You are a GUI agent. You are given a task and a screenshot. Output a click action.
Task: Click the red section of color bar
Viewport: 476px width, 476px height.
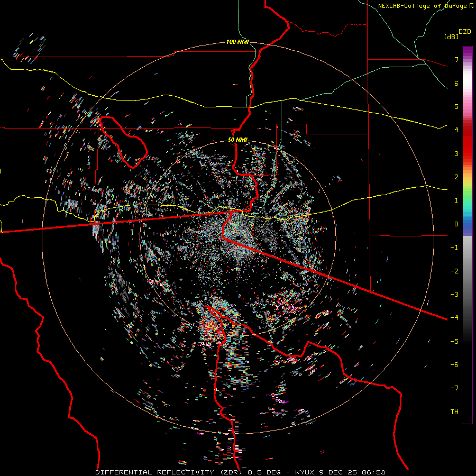click(x=467, y=143)
